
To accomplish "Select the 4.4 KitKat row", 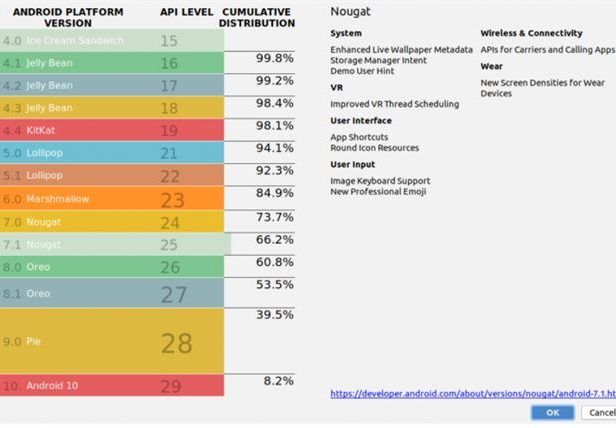I will coord(112,130).
